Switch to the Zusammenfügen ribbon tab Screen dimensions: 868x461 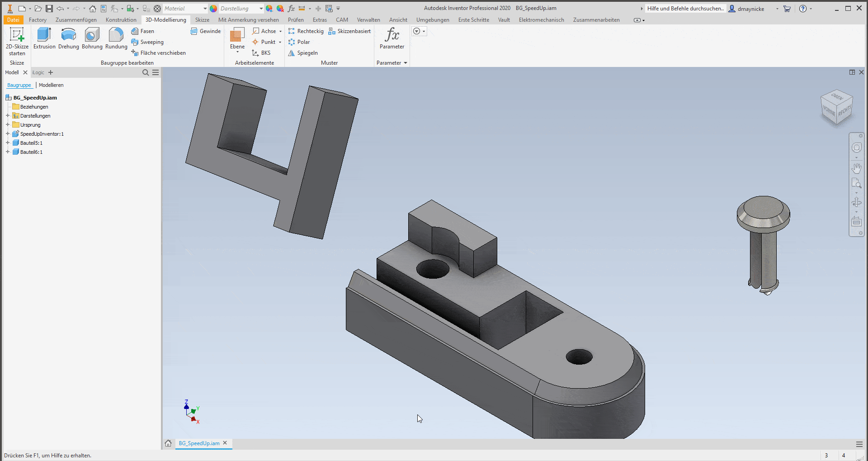click(76, 20)
